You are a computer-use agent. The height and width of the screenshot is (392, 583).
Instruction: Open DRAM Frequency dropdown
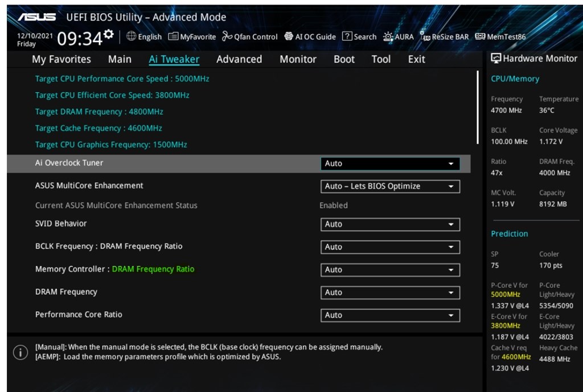[390, 292]
